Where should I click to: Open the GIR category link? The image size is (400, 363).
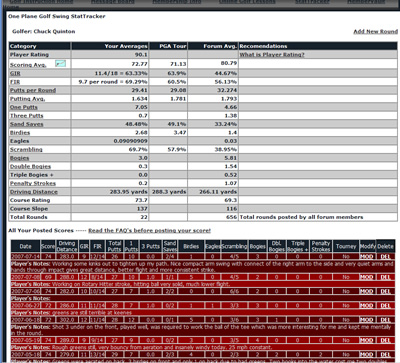coord(15,73)
